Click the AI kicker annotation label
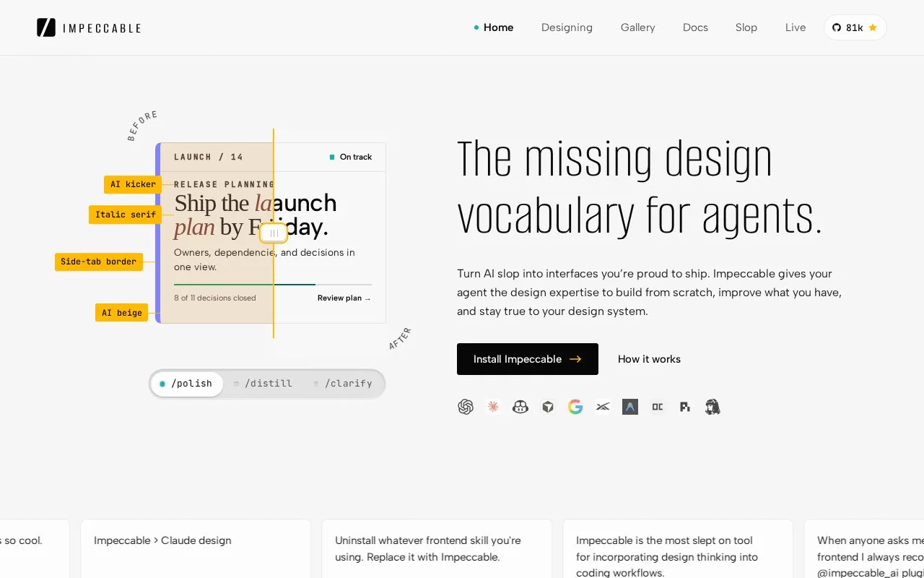The height and width of the screenshot is (578, 924). [x=133, y=184]
